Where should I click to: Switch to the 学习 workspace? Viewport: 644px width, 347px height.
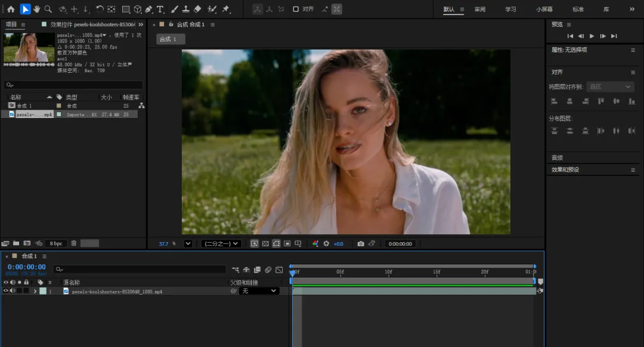tap(510, 10)
